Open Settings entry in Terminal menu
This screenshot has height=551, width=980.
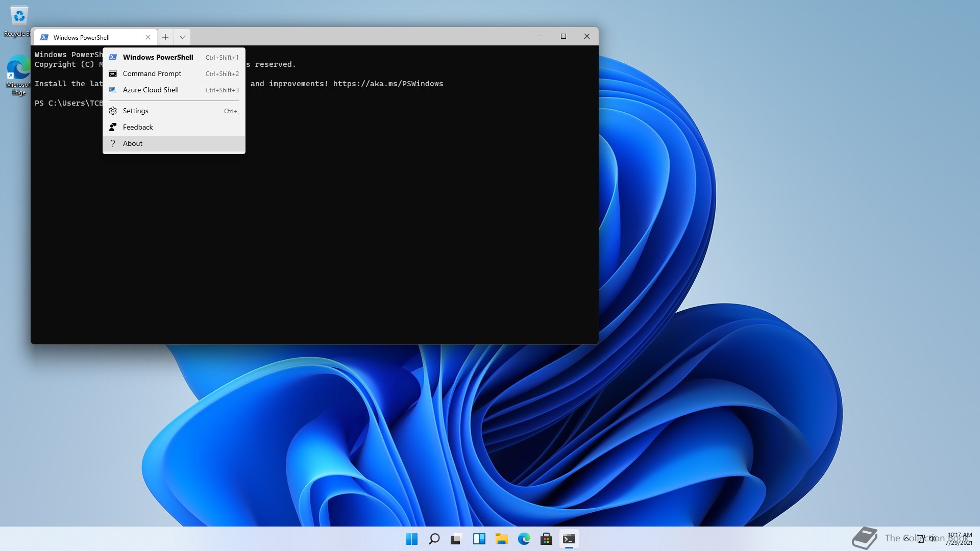click(x=174, y=111)
